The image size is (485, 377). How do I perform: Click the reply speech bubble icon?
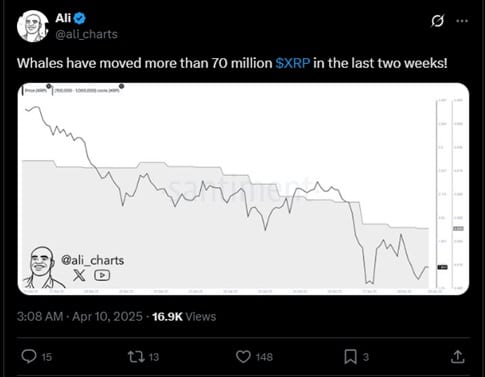click(29, 356)
